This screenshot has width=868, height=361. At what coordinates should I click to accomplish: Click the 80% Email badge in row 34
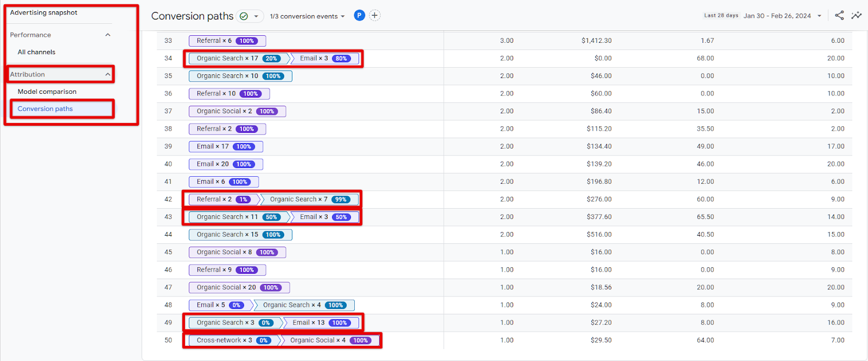coord(341,59)
